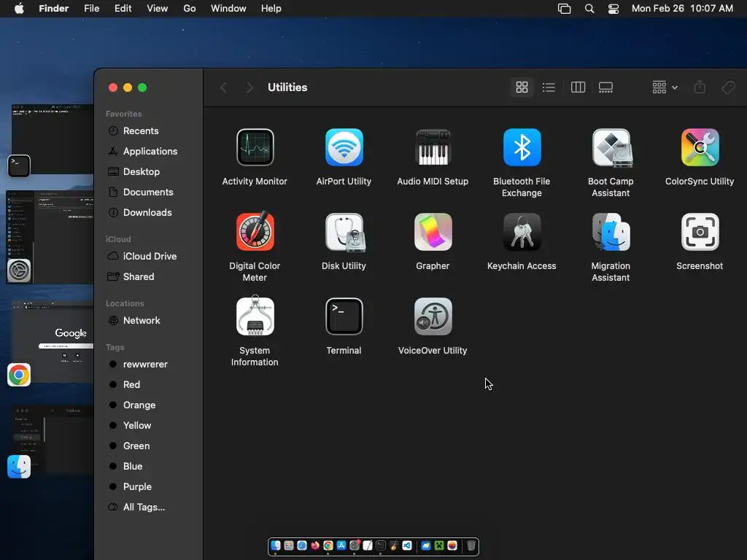Open Visual Studio Code from the Dock
Image resolution: width=747 pixels, height=560 pixels.
(x=407, y=545)
